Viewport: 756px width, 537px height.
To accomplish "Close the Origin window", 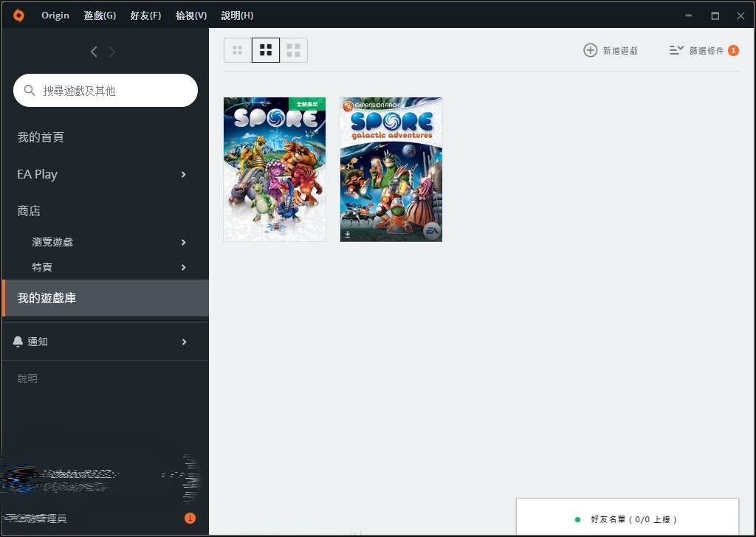I will [x=740, y=15].
